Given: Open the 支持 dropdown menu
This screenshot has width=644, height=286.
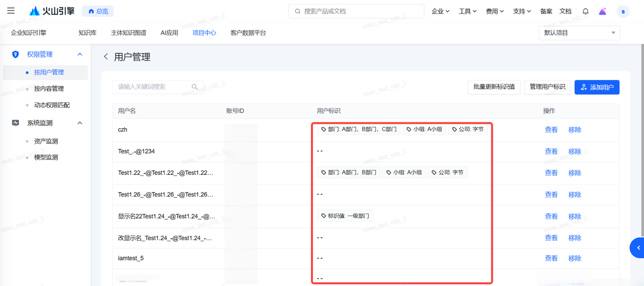Looking at the screenshot, I should click(522, 11).
